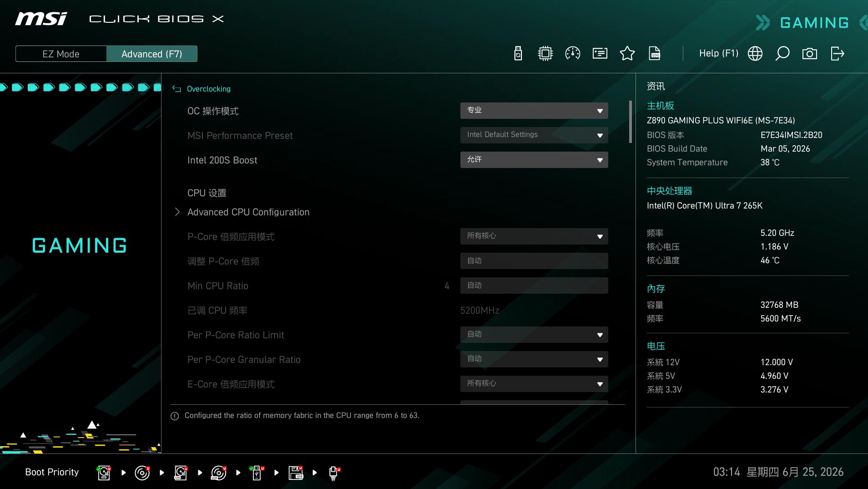Image resolution: width=868 pixels, height=489 pixels.
Task: Select the network cable boot device icon
Action: click(x=334, y=473)
